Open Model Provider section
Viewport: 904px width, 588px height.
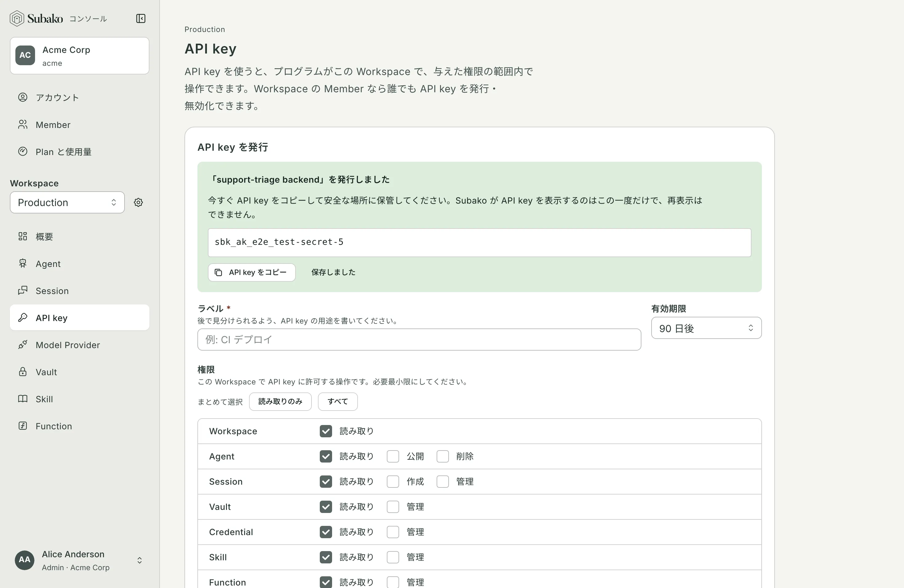pos(79,344)
